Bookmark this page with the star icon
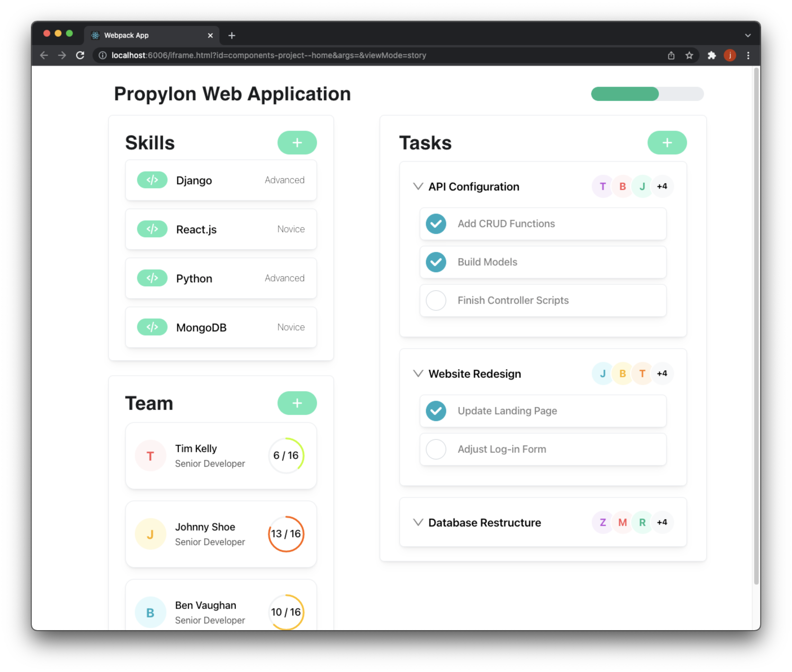Viewport: 792px width, 672px height. (689, 55)
